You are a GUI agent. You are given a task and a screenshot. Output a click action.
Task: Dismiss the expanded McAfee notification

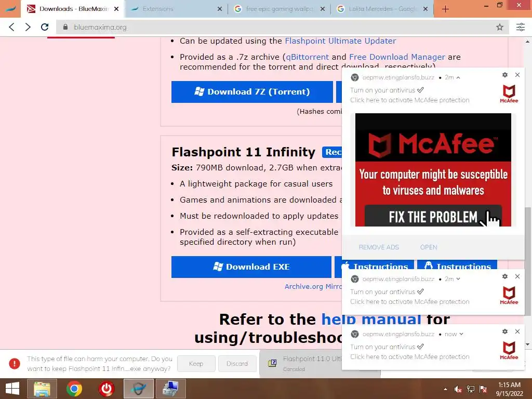[x=517, y=75]
